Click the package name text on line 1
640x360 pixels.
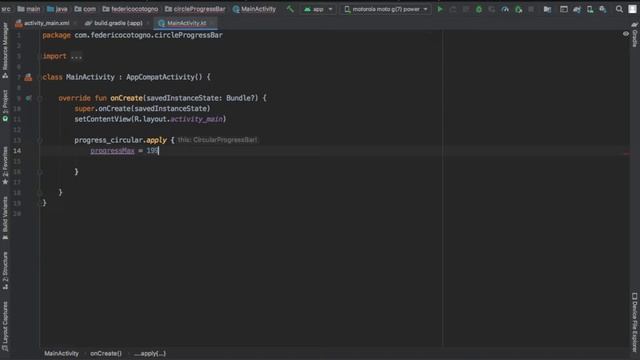pos(149,35)
